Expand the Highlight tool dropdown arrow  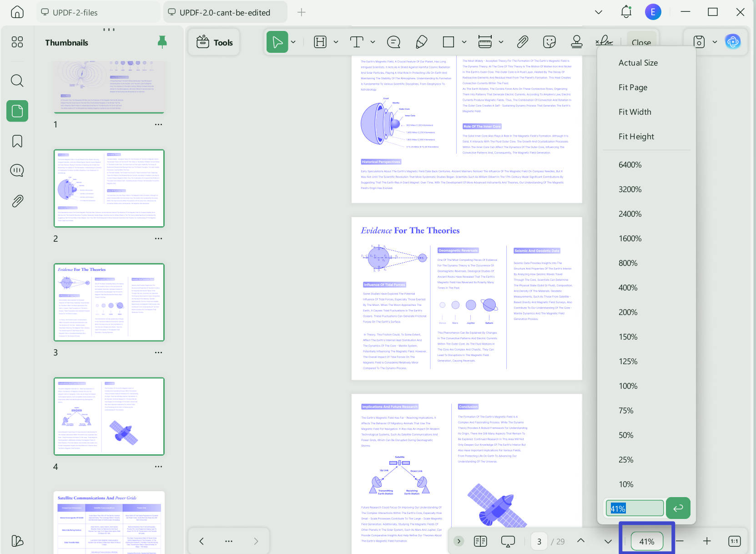[x=336, y=42]
